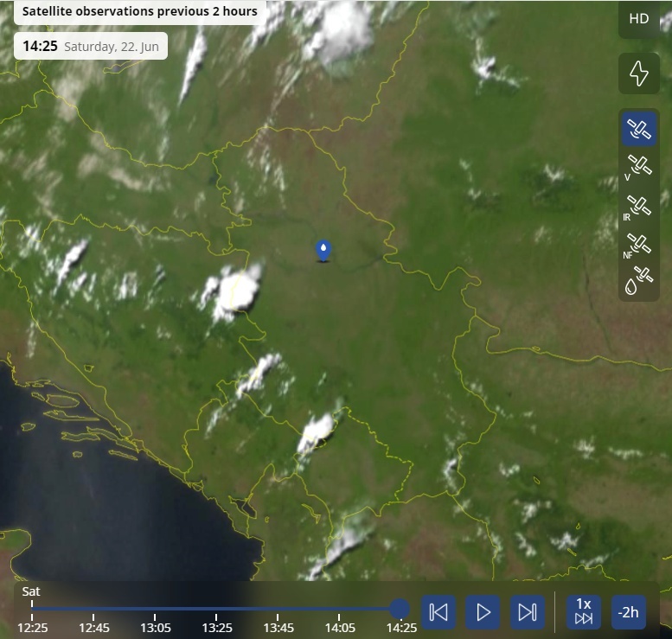Click the blue location pin on map

323,251
